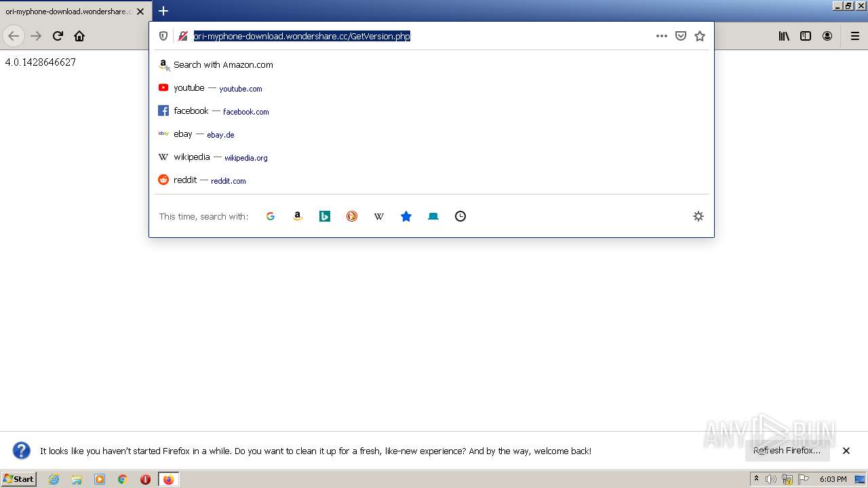Search in open tabs icon
868x488 pixels.
(433, 216)
